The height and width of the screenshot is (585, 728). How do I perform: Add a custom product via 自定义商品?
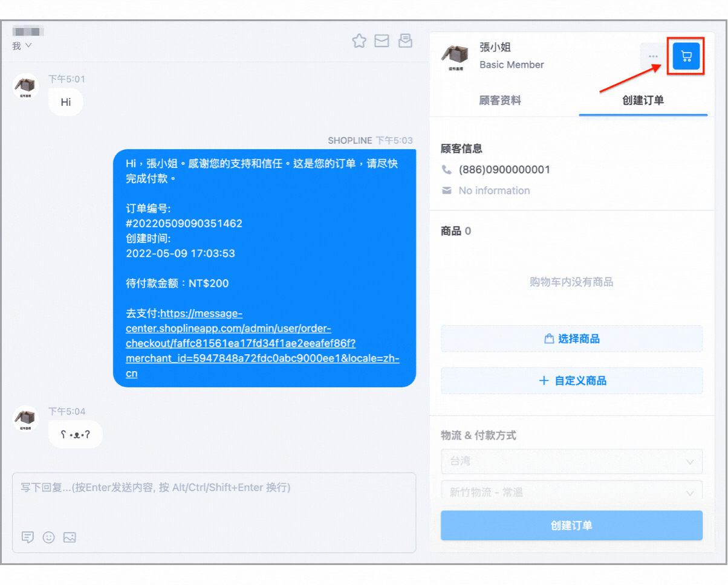[571, 381]
